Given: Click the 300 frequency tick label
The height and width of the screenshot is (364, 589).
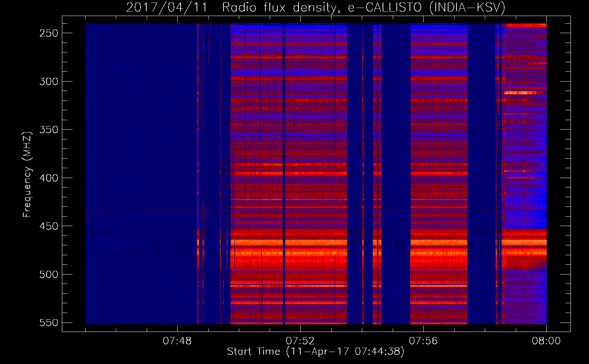Looking at the screenshot, I should coord(49,82).
